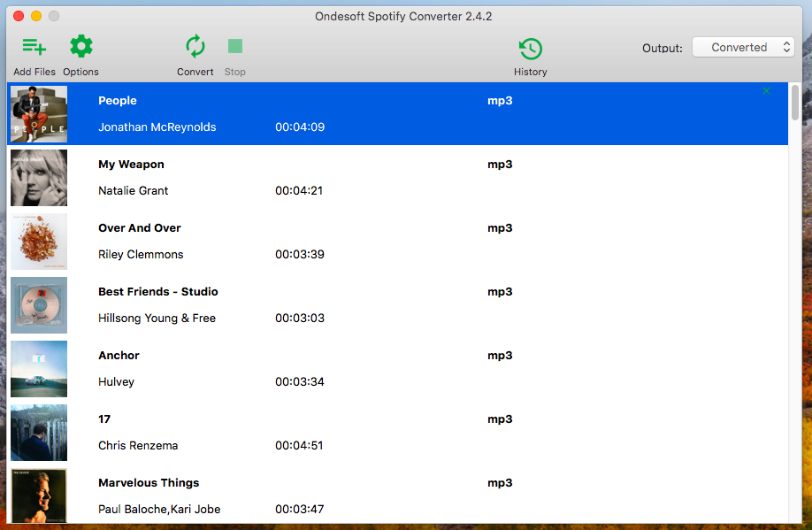This screenshot has height=530, width=812.
Task: Click artist Chris Renzema
Action: (x=138, y=446)
